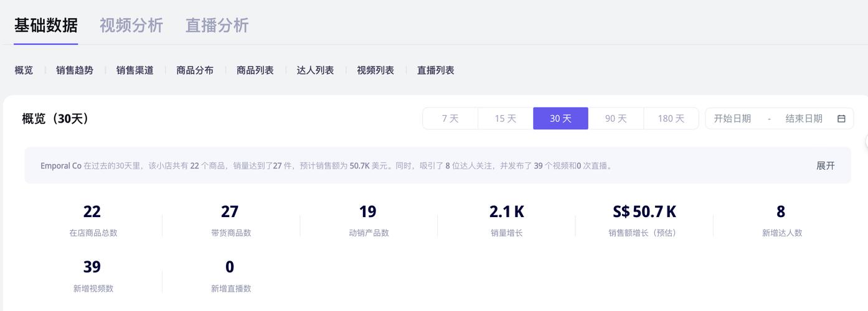Click the calendar icon in date range picker
Viewport: 868px width, 311px height.
pos(841,119)
